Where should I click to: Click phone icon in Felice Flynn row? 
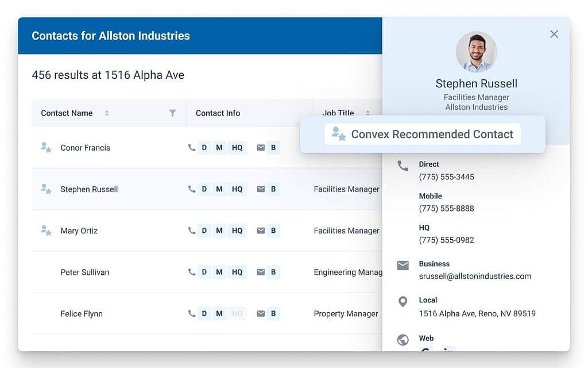tap(192, 313)
